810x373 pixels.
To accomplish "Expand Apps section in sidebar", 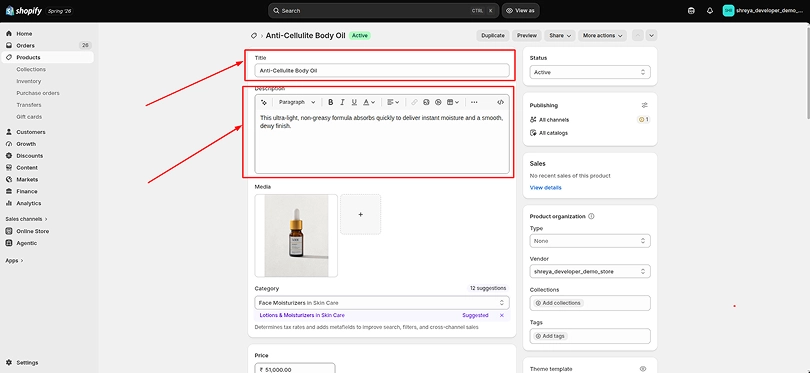I will (14, 260).
